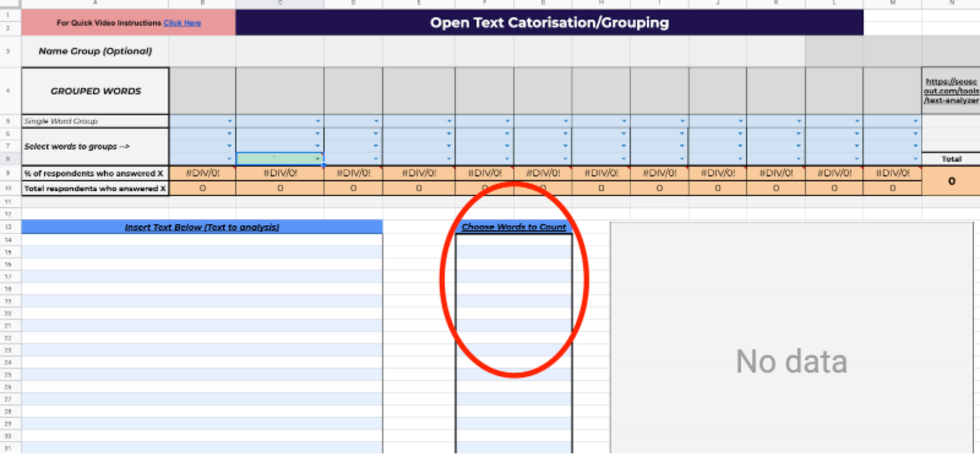Open the 'Click Here' video instructions link
Viewport: 980px width, 454px height.
coord(182,23)
